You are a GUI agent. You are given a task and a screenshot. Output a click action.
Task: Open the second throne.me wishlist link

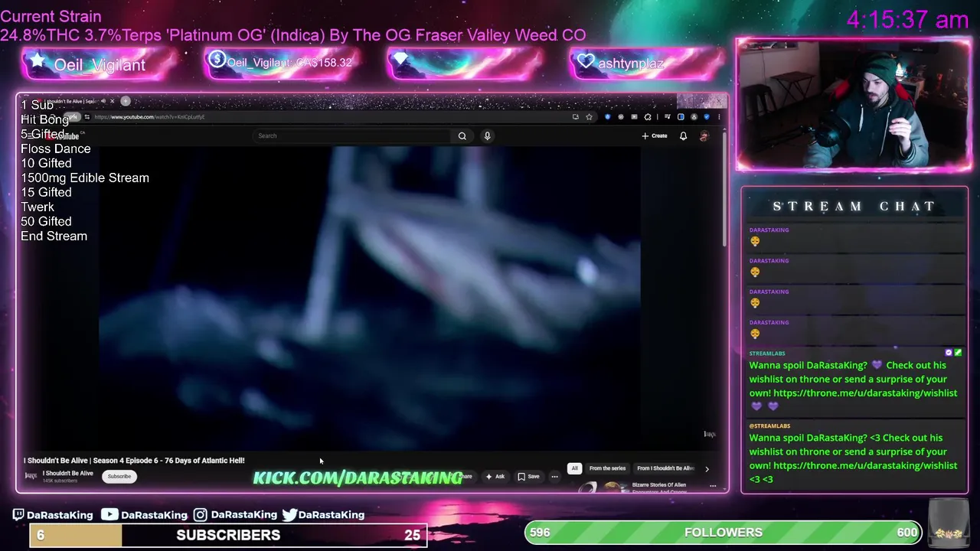tap(865, 465)
